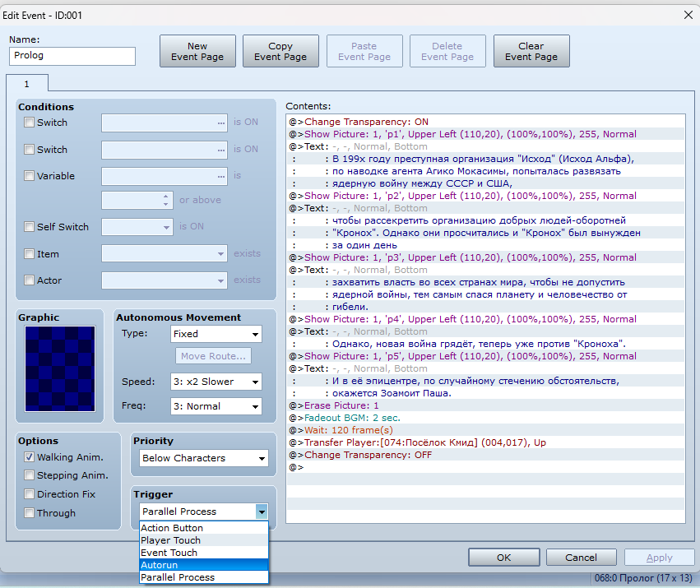Select text line 'окажется Зоамоит Паша.'
Screen dimensions: 700x588
tap(485, 393)
